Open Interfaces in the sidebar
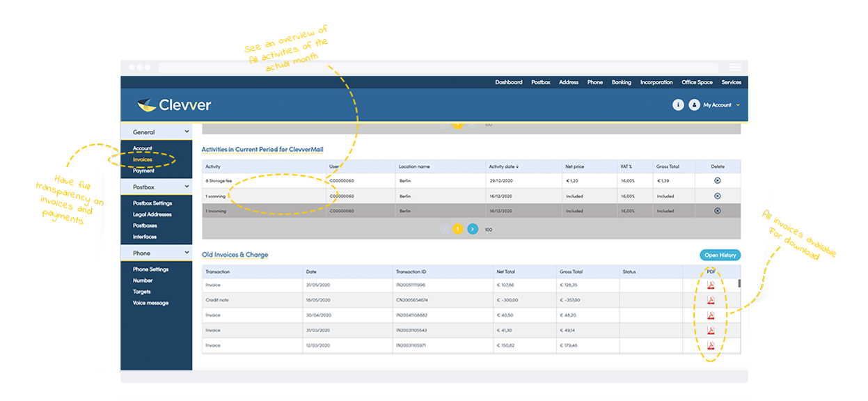Screen dimensions: 868x401 click(145, 237)
